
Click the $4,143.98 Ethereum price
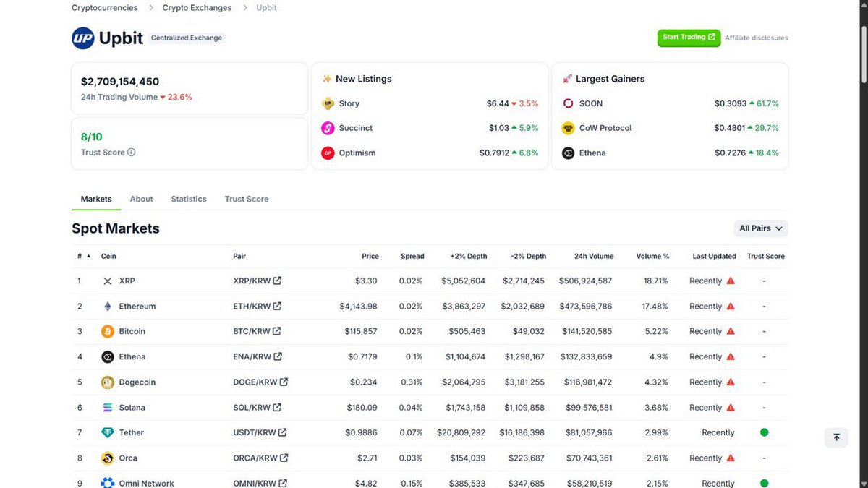[x=359, y=307]
